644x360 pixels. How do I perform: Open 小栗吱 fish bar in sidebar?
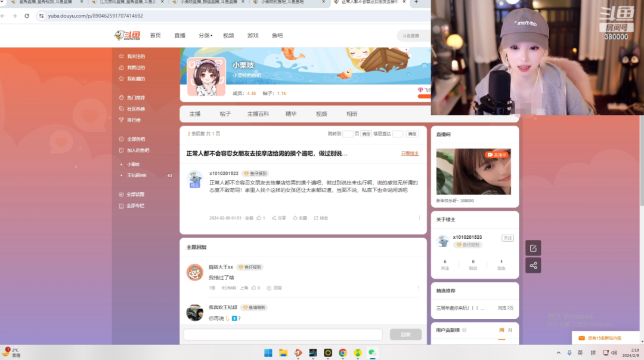133,164
